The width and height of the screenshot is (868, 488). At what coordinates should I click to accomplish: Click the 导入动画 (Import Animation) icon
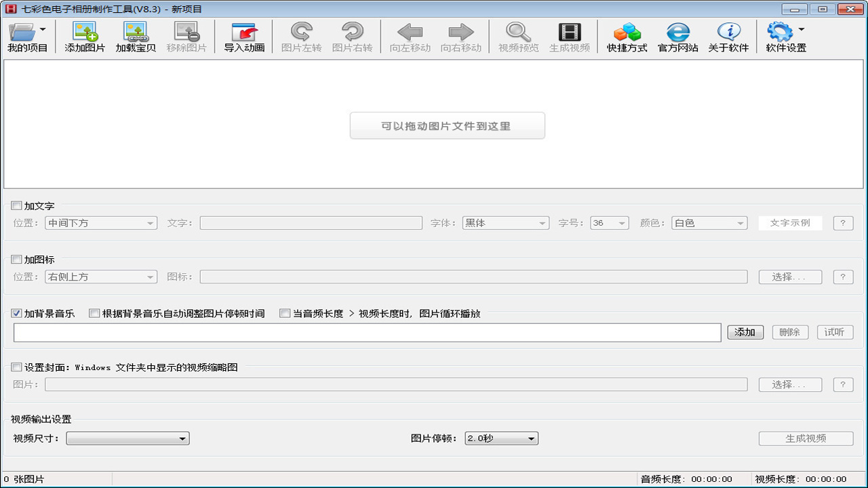244,33
